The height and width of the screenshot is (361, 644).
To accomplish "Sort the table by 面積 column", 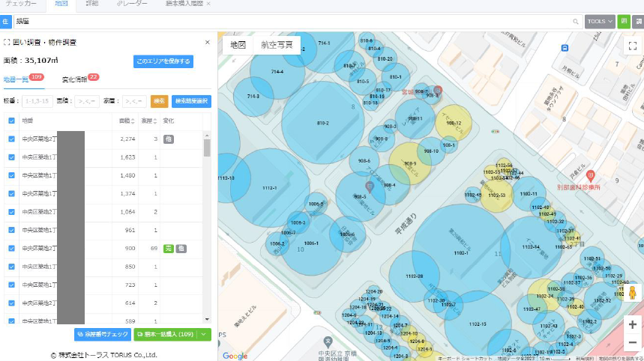I will 125,120.
